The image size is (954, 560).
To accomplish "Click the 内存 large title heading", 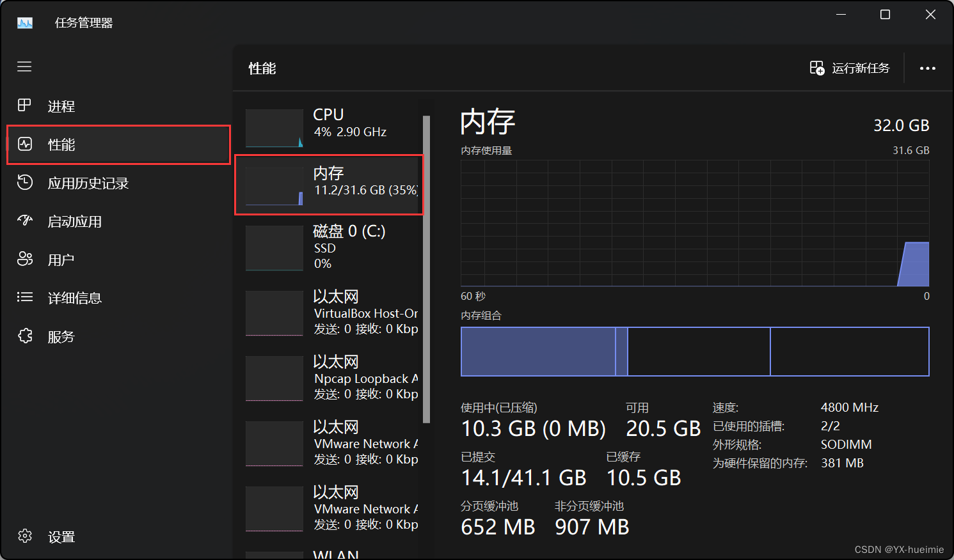I will [488, 121].
